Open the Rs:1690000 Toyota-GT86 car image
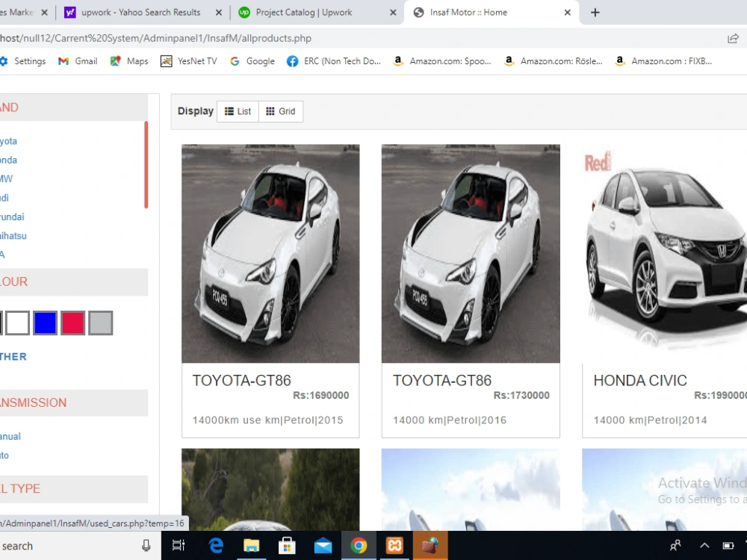Screen dimensions: 747x560 270,253
